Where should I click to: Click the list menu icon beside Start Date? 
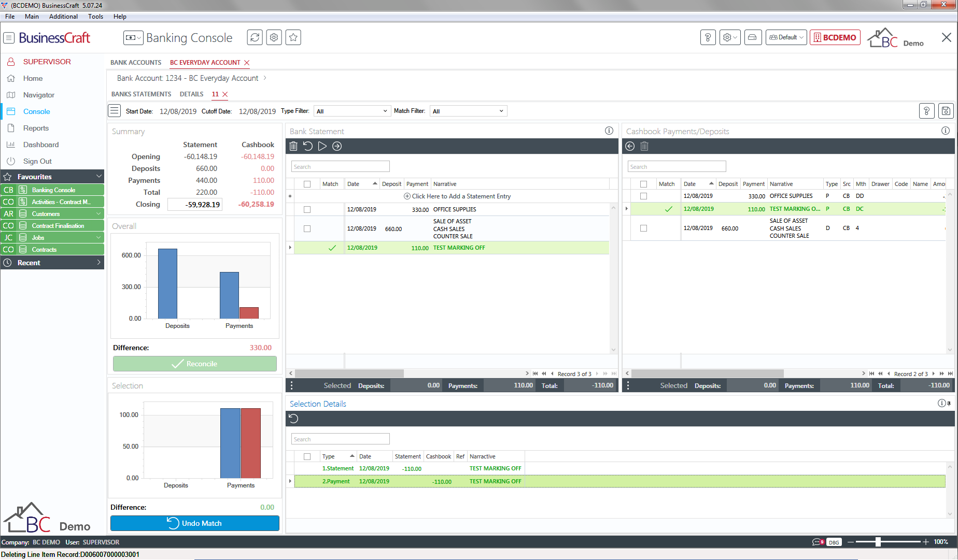coord(115,111)
